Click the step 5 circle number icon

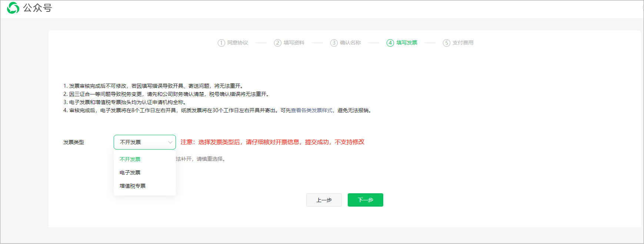(x=447, y=43)
